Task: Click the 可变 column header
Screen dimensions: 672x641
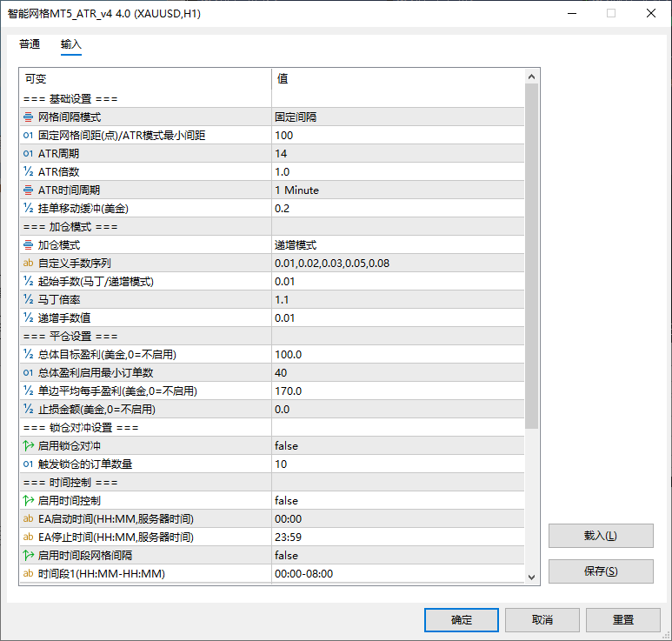Action: click(x=145, y=79)
